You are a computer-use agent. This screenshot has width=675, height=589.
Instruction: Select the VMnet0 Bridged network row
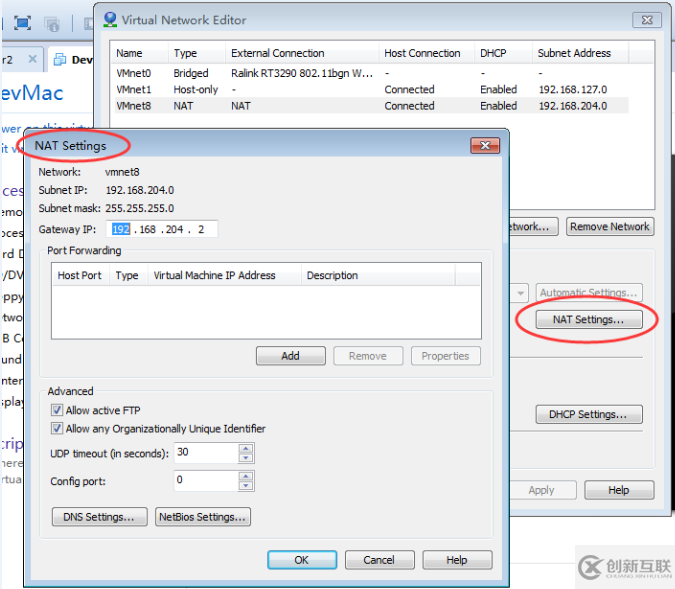[371, 73]
